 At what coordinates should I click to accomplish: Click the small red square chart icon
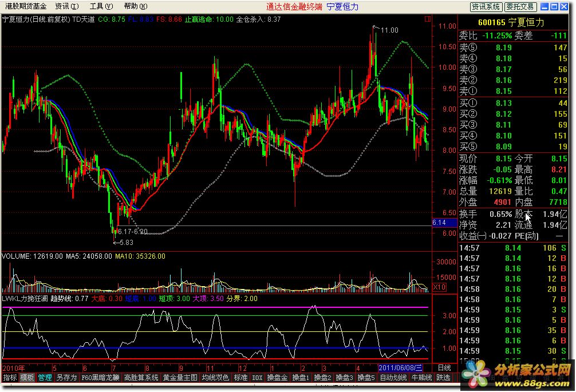tap(427, 19)
